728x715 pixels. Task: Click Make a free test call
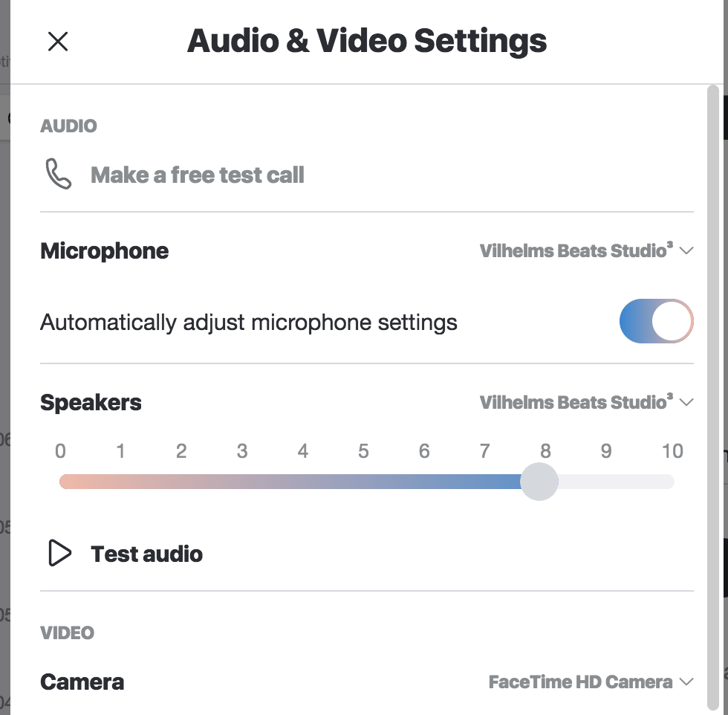click(x=198, y=175)
